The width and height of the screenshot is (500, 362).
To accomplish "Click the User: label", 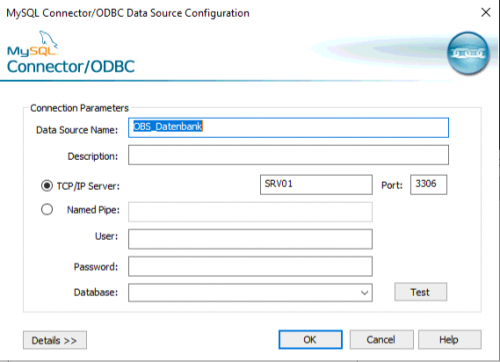I will pos(106,236).
